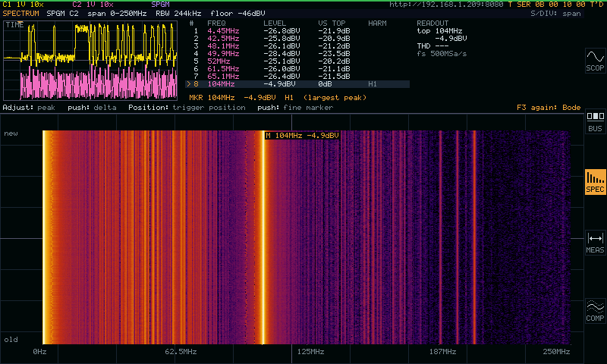
Task: Select the highlighted SPEC spectrum icon
Action: [595, 182]
